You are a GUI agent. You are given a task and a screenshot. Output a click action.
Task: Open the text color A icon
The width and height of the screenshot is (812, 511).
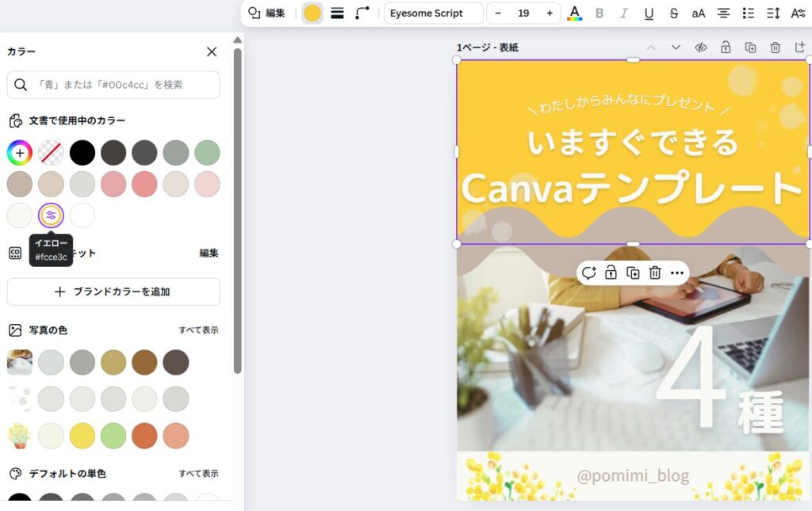point(574,13)
